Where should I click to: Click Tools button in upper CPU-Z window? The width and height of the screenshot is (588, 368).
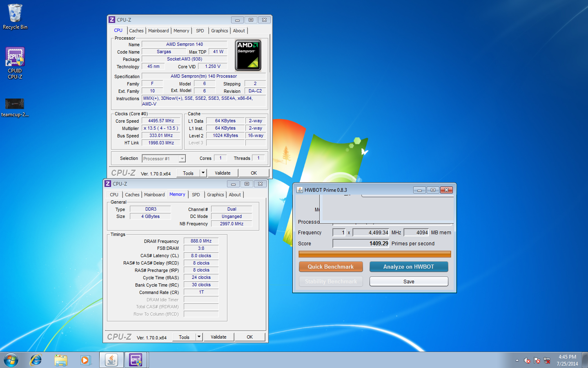point(188,173)
